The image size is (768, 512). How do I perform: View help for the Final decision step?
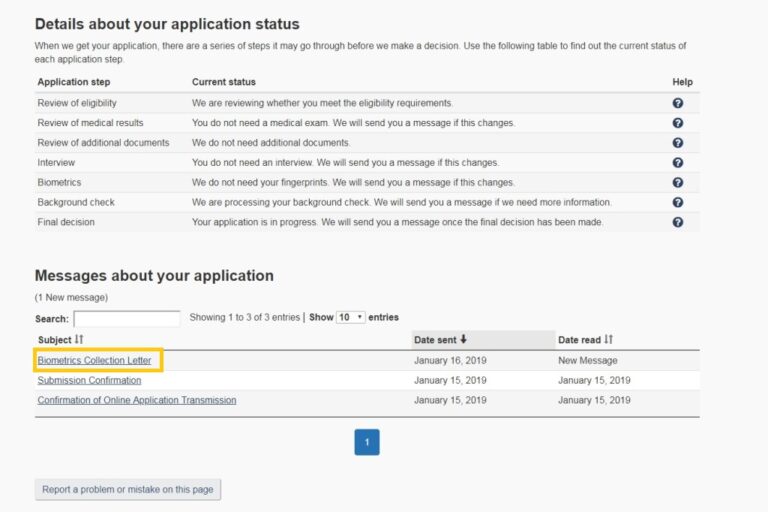tap(677, 222)
